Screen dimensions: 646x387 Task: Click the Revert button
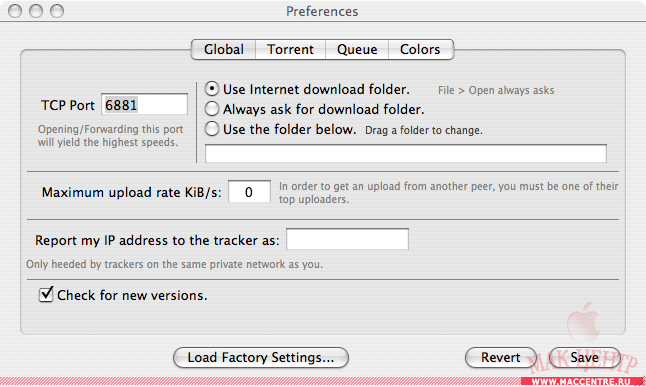501,357
